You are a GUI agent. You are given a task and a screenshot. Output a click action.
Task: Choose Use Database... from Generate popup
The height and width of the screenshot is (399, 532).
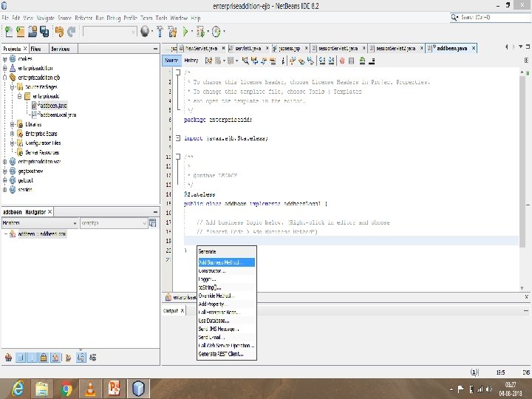coord(226,321)
